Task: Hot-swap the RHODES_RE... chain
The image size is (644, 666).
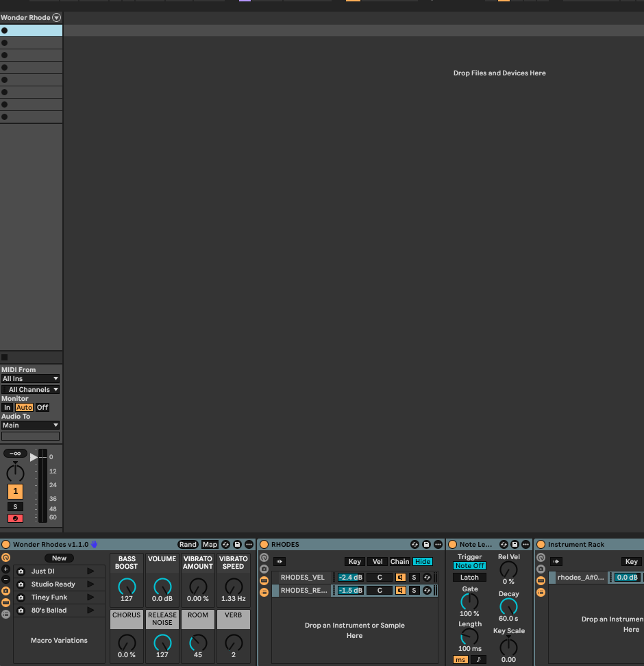Action: pyautogui.click(x=427, y=591)
